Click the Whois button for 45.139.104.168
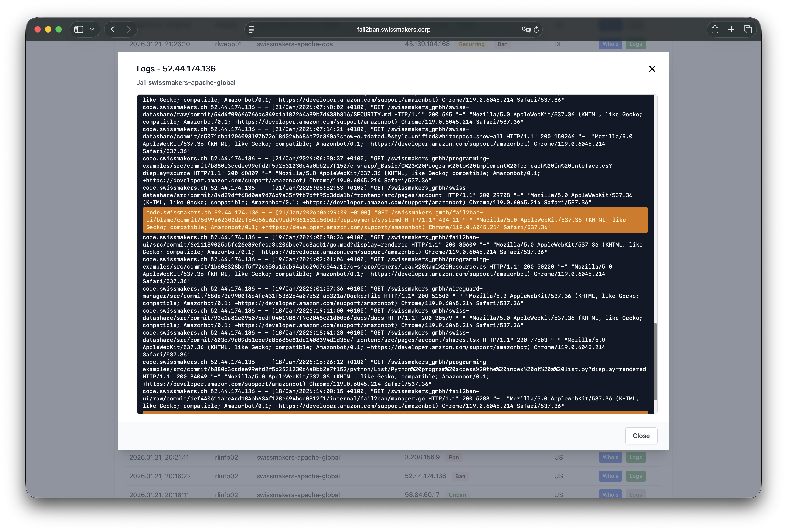 pyautogui.click(x=610, y=44)
